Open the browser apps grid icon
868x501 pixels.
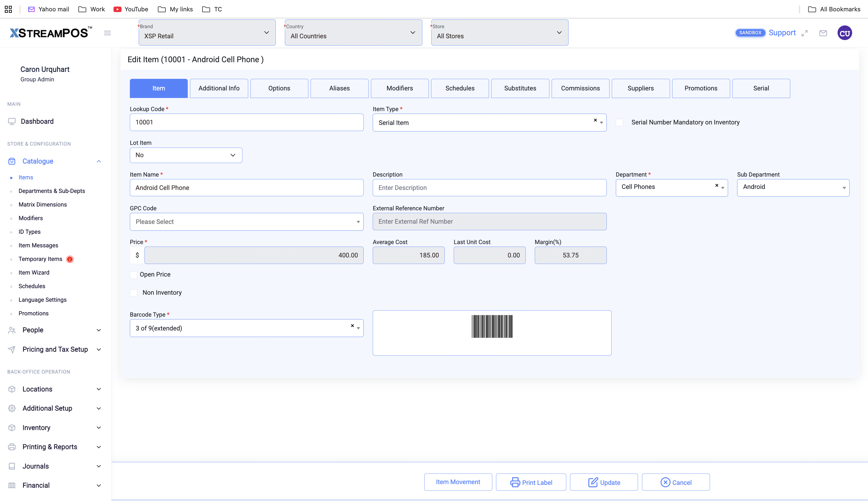tap(8, 9)
